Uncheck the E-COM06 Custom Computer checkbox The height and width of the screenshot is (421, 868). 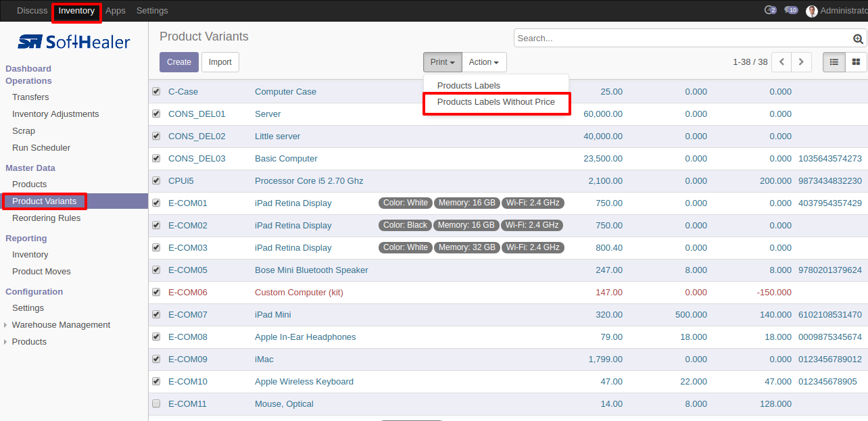pos(156,292)
